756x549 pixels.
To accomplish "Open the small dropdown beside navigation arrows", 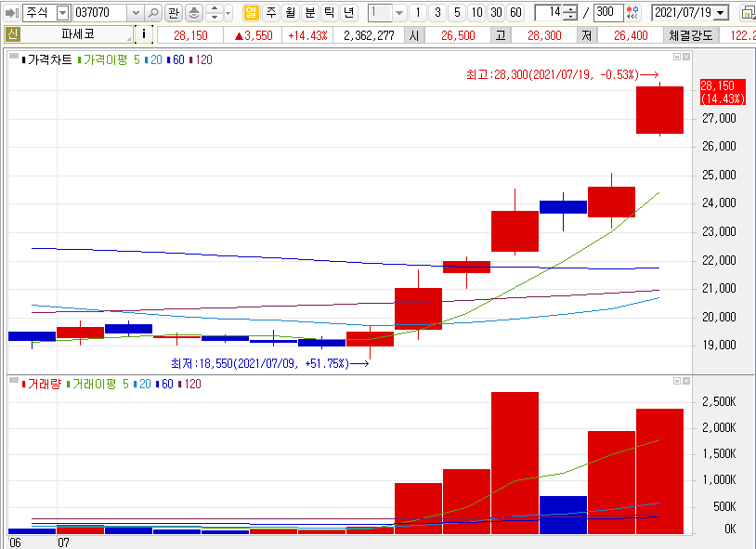I will pyautogui.click(x=228, y=13).
